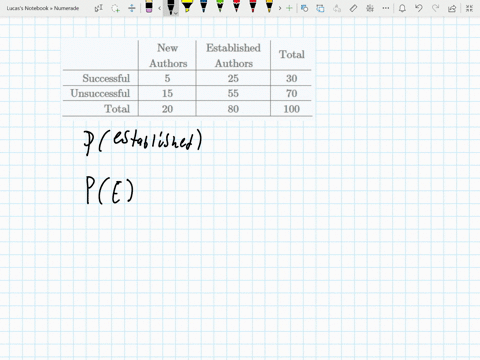This screenshot has width=480, height=360.
Task: Click the handwritten P(established) ink
Action: pos(143,142)
